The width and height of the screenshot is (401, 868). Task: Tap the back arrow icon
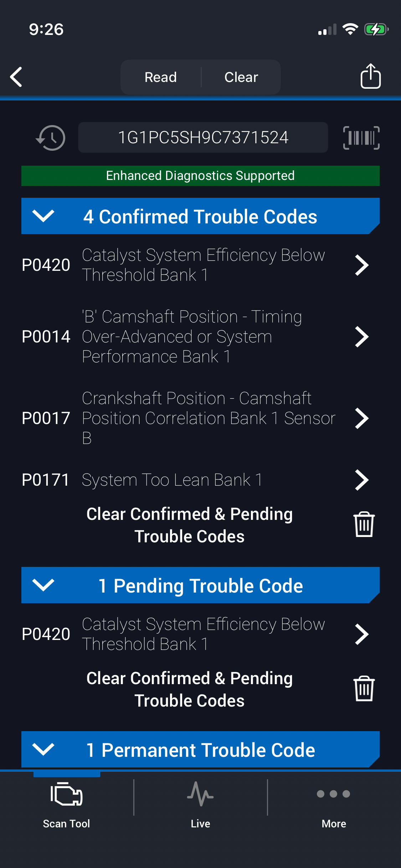tap(16, 77)
